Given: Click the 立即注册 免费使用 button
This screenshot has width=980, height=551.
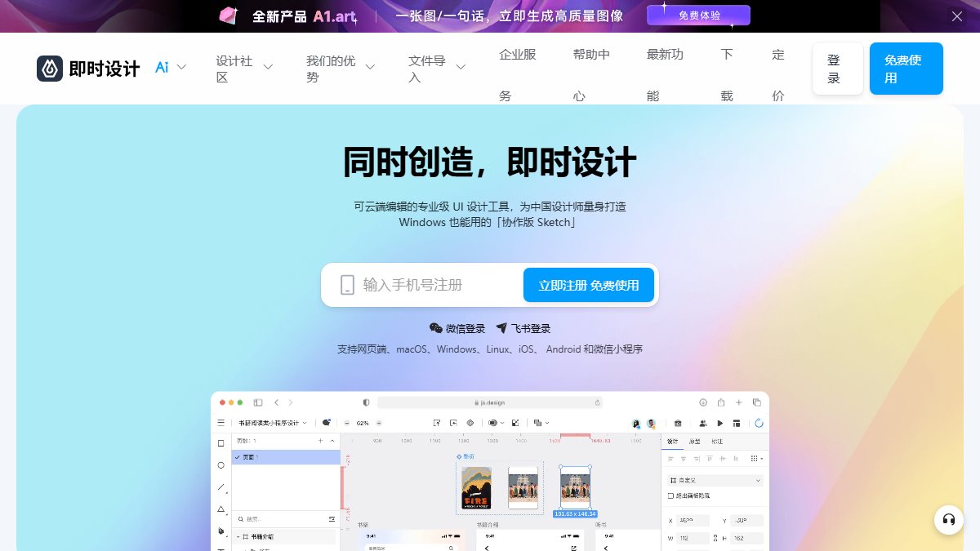Looking at the screenshot, I should pyautogui.click(x=589, y=285).
